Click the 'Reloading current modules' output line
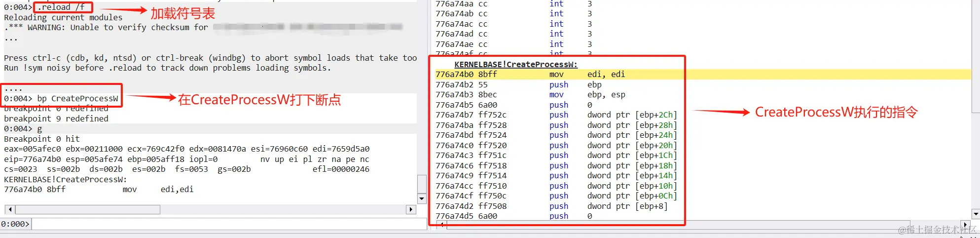This screenshot has width=980, height=238. point(63,17)
